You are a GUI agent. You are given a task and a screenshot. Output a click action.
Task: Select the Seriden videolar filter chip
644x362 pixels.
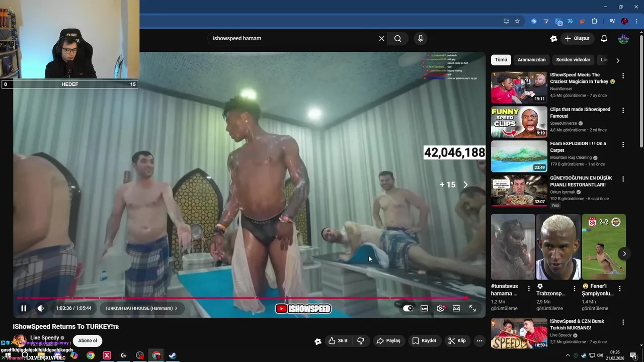(573, 60)
